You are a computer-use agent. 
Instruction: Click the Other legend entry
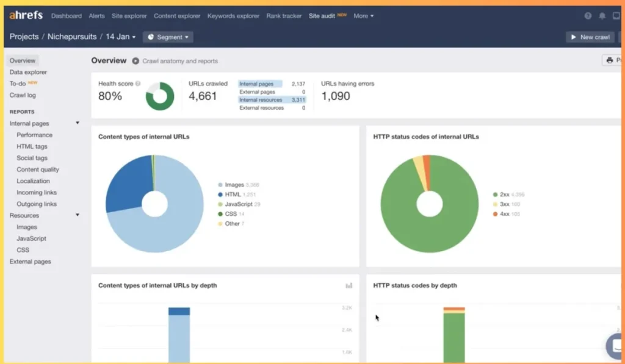(231, 224)
